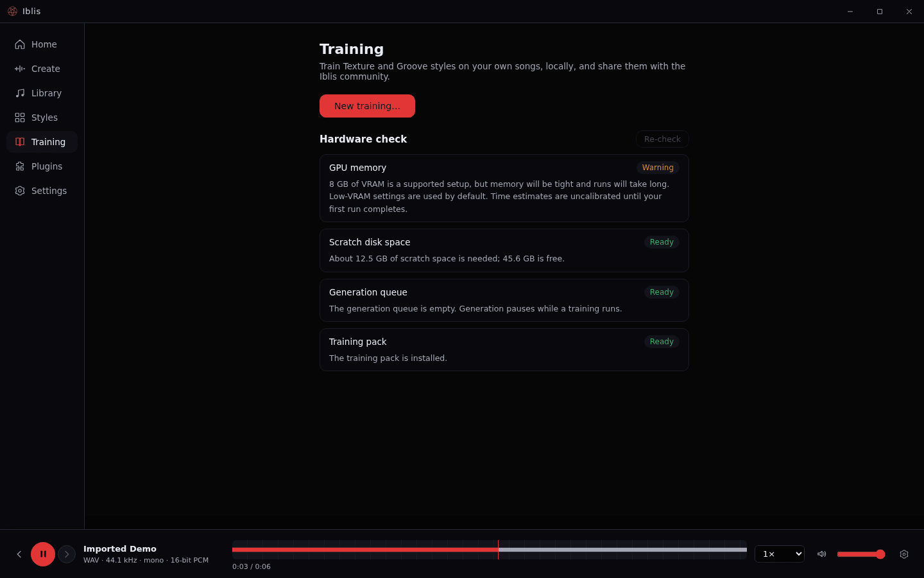Minimize the Iblis window
The width and height of the screenshot is (924, 578).
coord(850,12)
